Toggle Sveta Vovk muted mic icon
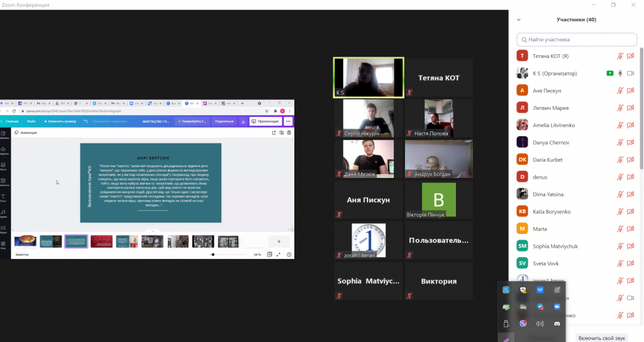 620,263
